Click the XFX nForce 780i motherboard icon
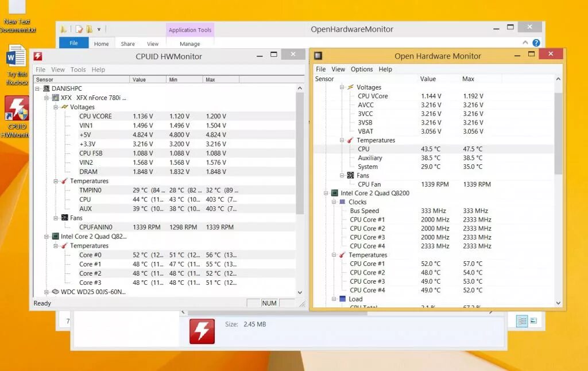This screenshot has height=371, width=588. coord(56,98)
